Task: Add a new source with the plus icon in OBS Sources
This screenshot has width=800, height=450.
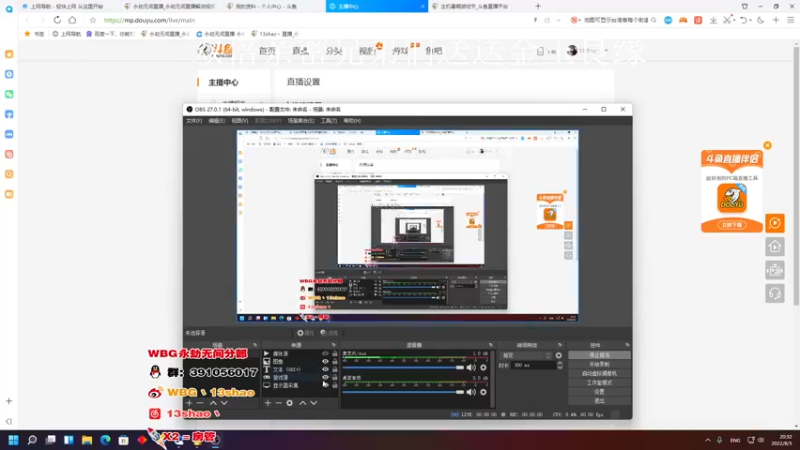Action: click(x=268, y=403)
